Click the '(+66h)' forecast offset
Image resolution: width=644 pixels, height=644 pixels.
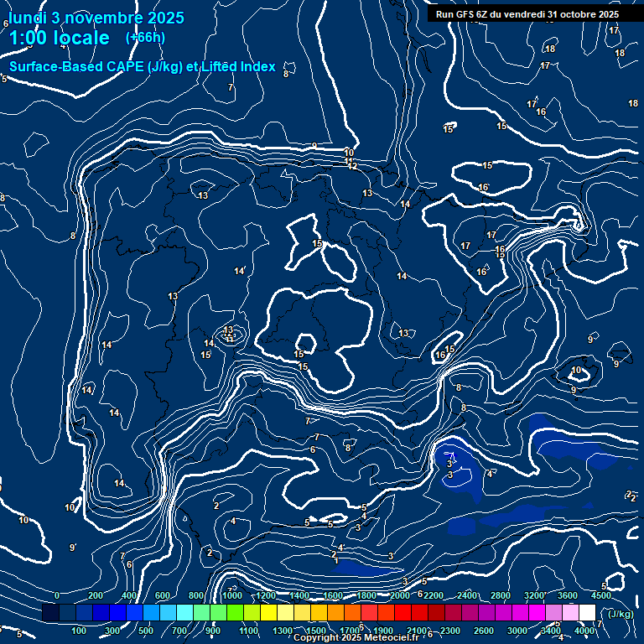tap(145, 38)
